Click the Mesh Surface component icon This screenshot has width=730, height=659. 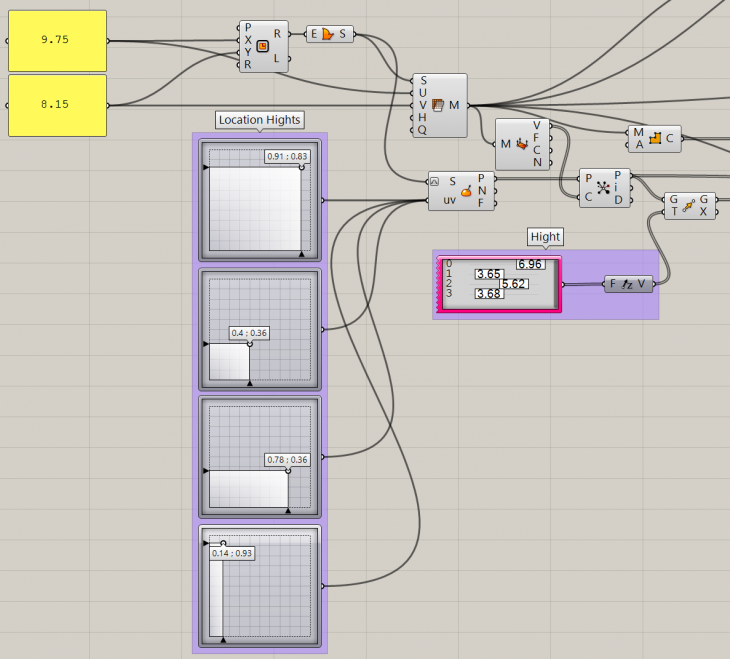(438, 104)
